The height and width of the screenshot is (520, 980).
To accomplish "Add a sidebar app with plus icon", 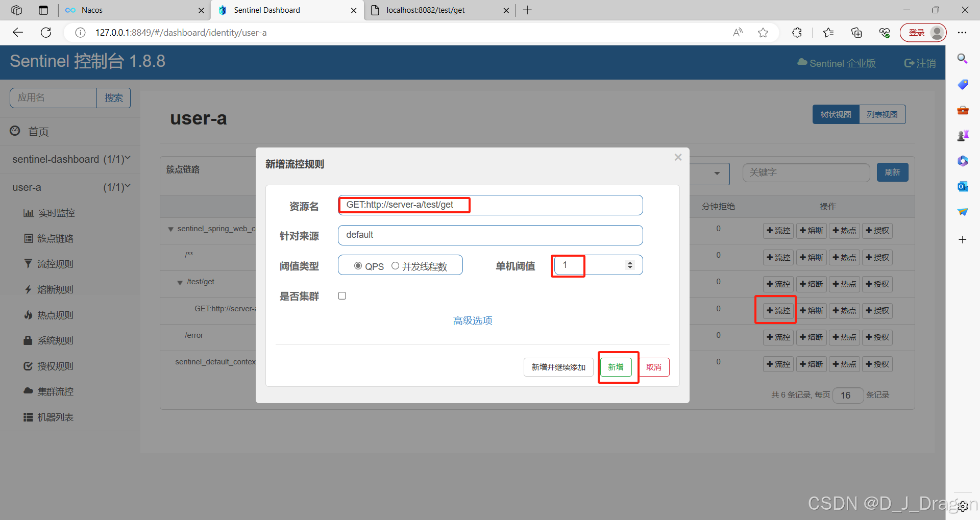I will tap(963, 239).
